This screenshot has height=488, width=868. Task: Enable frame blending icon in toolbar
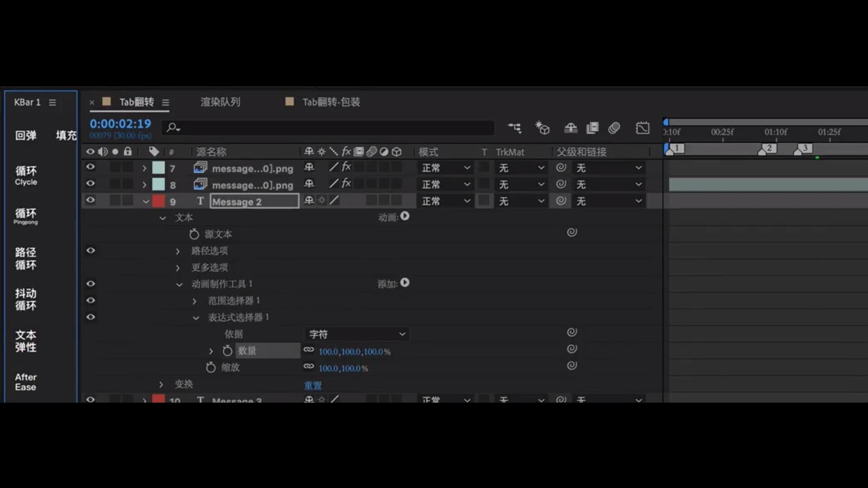592,128
